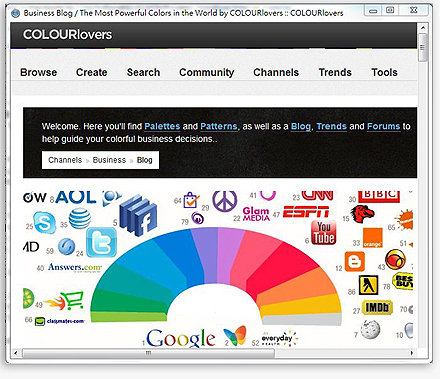Go to Blog in the breadcrumb

pyautogui.click(x=145, y=160)
